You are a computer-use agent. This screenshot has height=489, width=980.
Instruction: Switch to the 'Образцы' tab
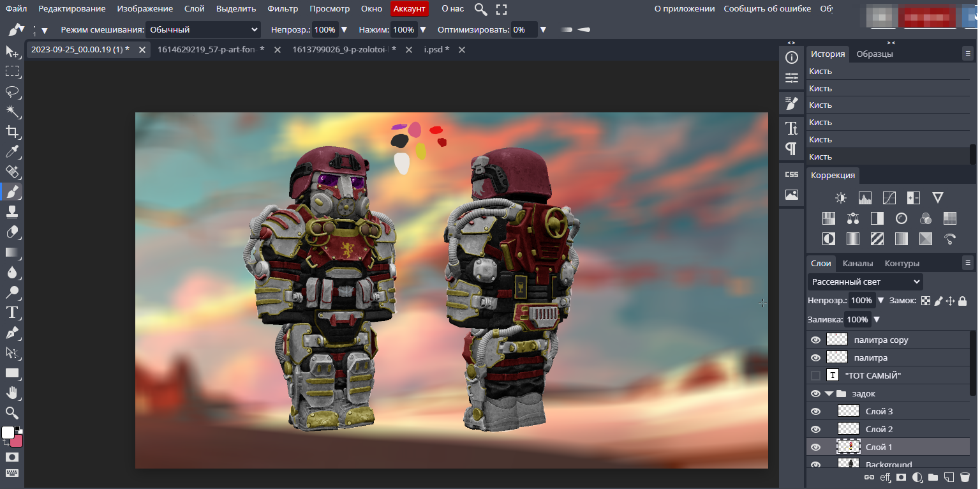click(x=875, y=54)
